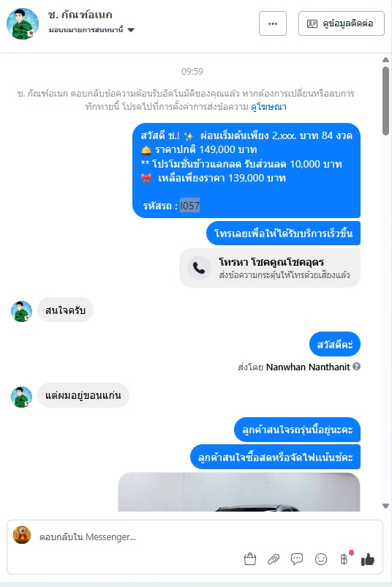
Task: Click the baht payment request icon
Action: pos(344,559)
